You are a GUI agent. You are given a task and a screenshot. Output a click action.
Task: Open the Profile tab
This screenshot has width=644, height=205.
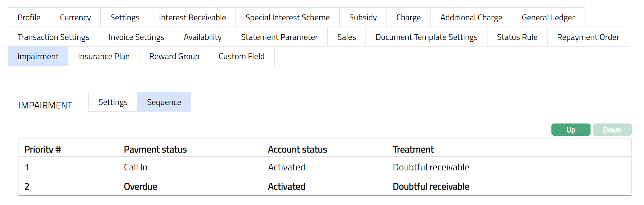point(29,17)
